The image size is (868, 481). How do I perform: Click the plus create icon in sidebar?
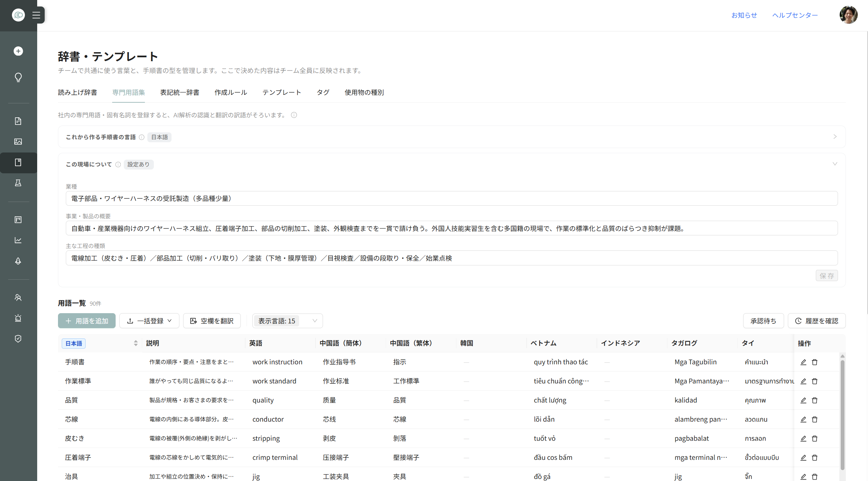coord(18,51)
